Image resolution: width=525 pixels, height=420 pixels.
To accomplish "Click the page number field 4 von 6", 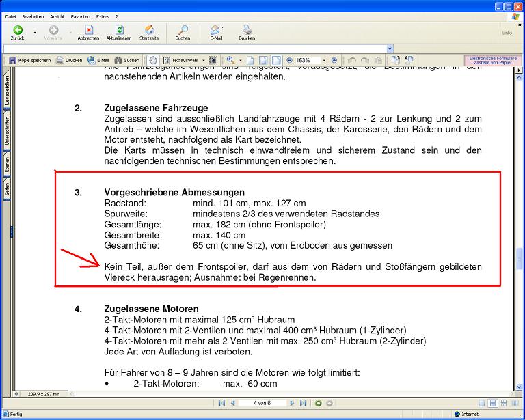I will (x=262, y=404).
